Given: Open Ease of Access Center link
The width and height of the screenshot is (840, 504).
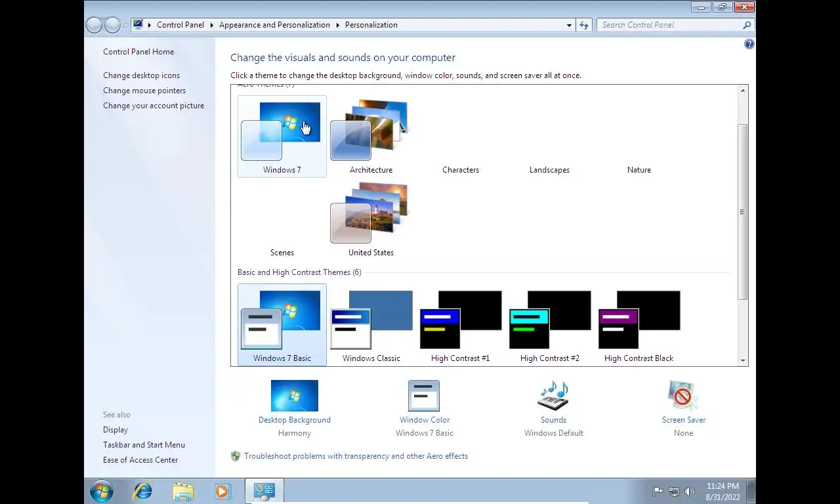Looking at the screenshot, I should 140,460.
